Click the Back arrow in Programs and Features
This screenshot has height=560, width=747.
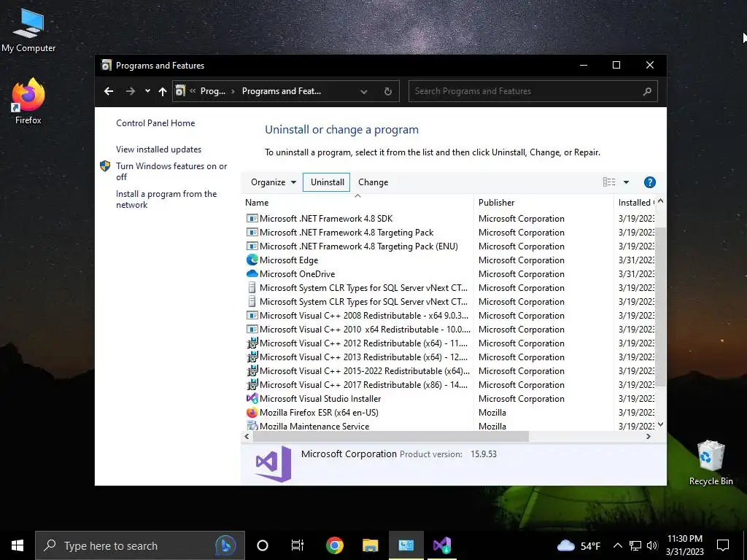(109, 91)
